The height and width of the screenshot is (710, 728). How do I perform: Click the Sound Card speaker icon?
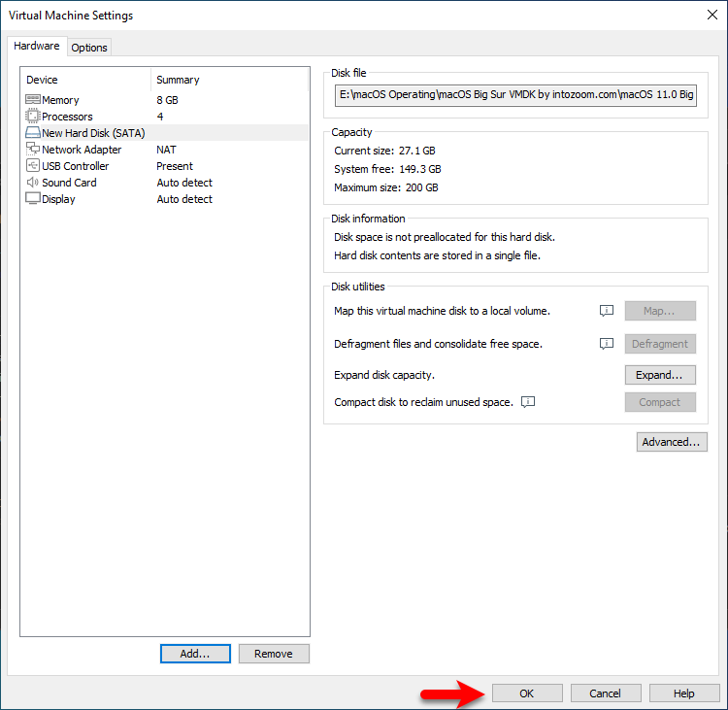click(x=32, y=183)
